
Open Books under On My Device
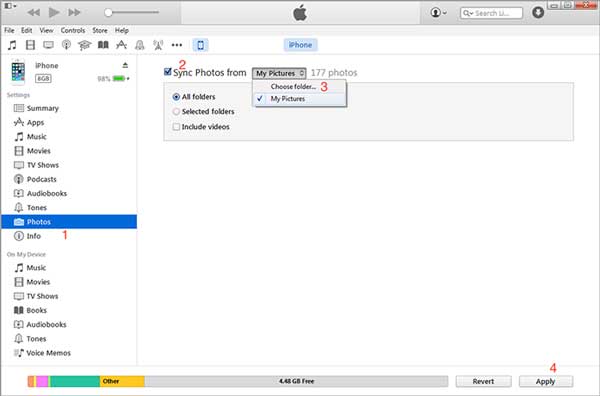coord(69,310)
